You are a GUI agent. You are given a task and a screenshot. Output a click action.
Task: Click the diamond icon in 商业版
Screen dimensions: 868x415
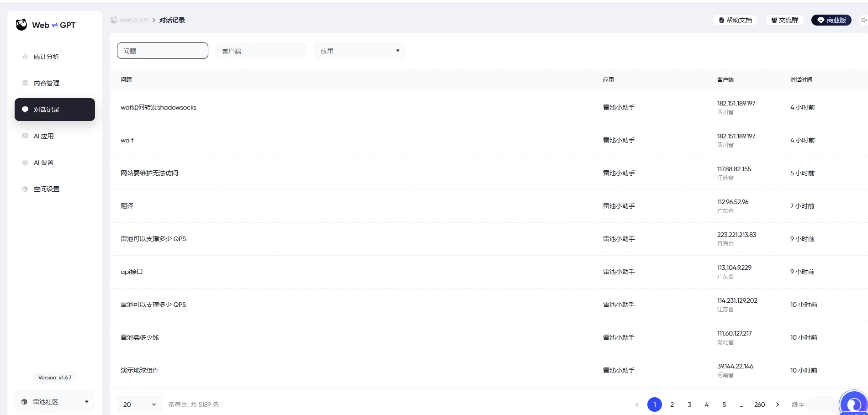(820, 20)
